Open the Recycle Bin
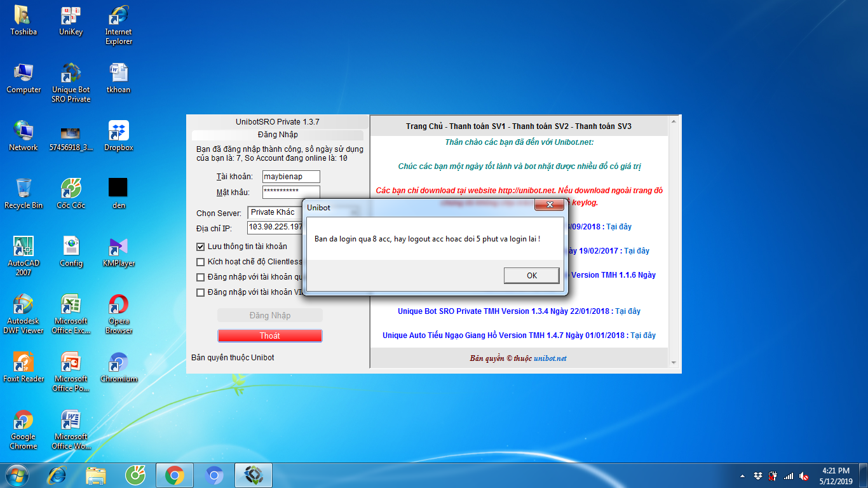The image size is (868, 488). pos(24,194)
